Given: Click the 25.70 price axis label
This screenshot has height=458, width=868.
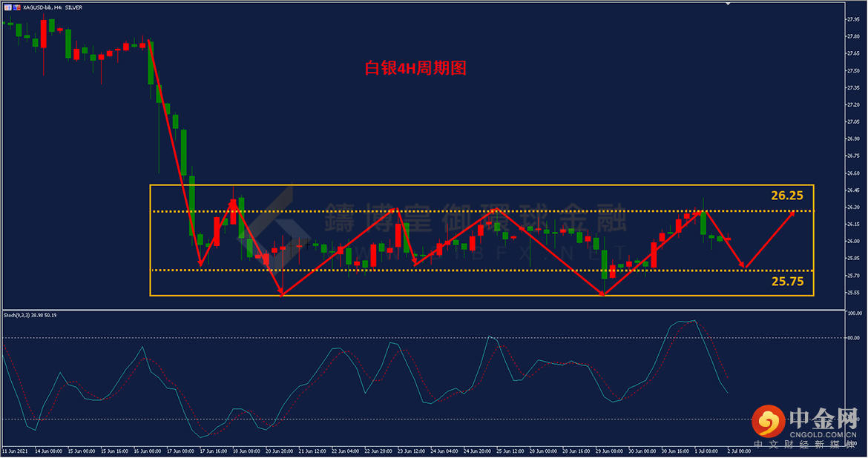Looking at the screenshot, I should click(853, 276).
